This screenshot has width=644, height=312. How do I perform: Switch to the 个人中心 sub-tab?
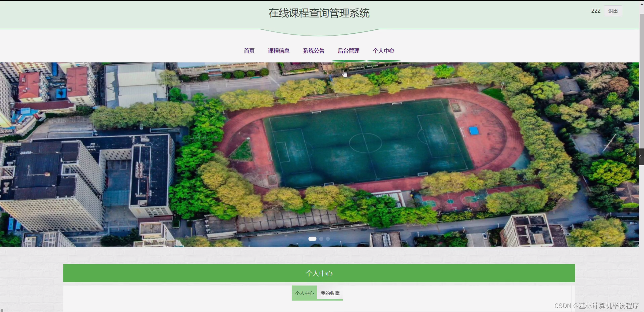[x=305, y=293]
